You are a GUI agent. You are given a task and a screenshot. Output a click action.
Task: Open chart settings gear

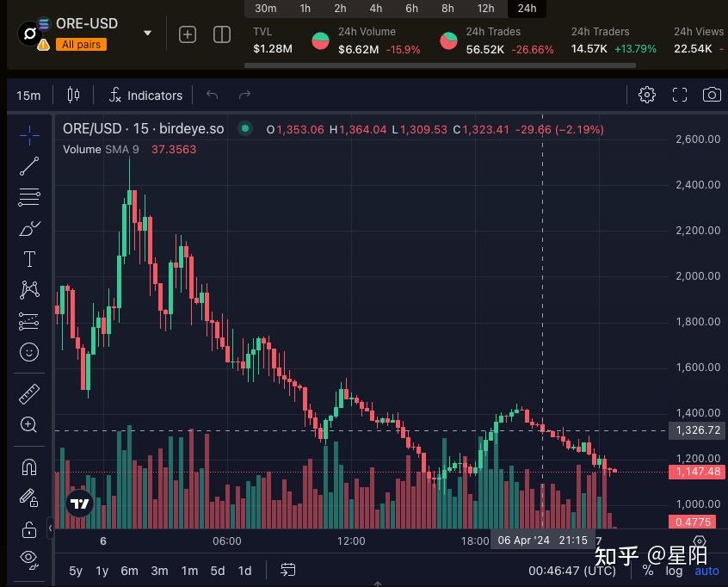[647, 95]
